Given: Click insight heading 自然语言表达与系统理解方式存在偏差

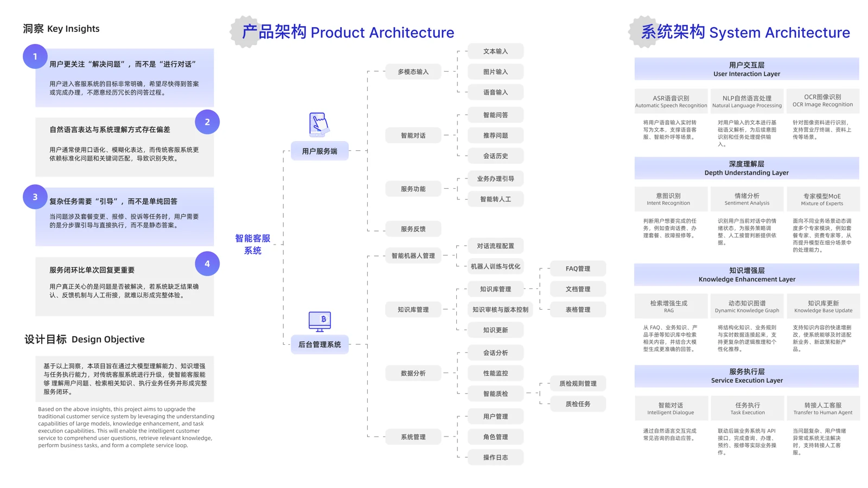Looking at the screenshot, I should [x=110, y=130].
